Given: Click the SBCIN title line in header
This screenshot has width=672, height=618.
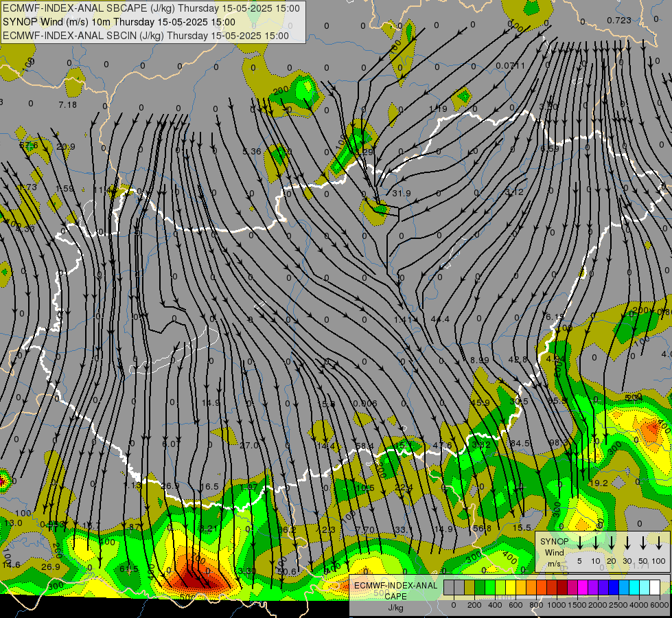Looking at the screenshot, I should click(x=146, y=36).
